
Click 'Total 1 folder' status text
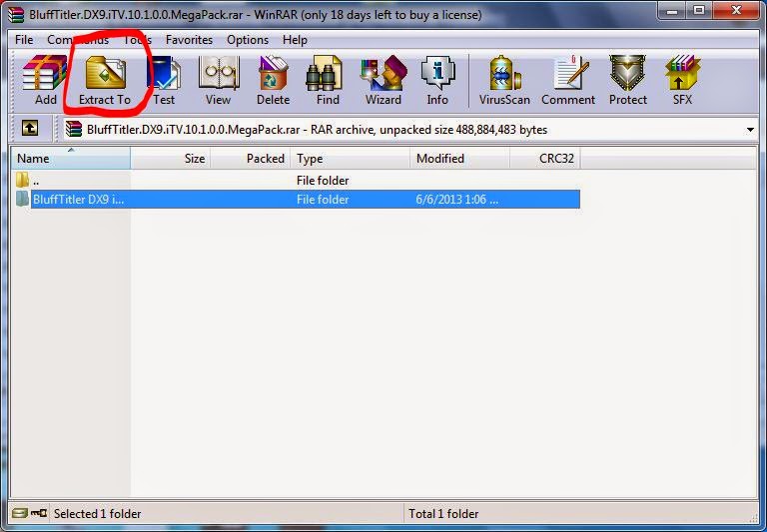pos(443,513)
